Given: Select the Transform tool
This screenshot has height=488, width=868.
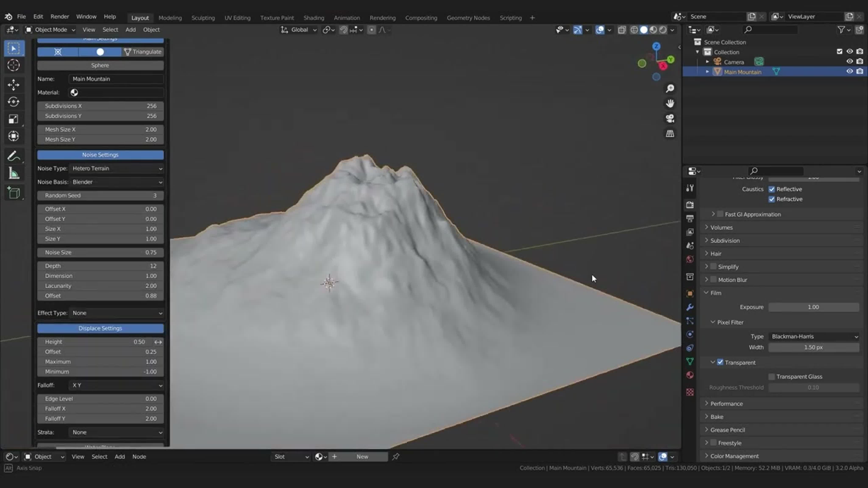Looking at the screenshot, I should click(x=14, y=136).
